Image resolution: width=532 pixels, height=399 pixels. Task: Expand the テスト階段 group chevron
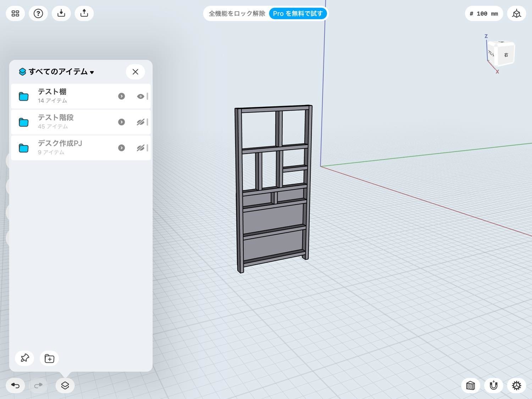122,122
